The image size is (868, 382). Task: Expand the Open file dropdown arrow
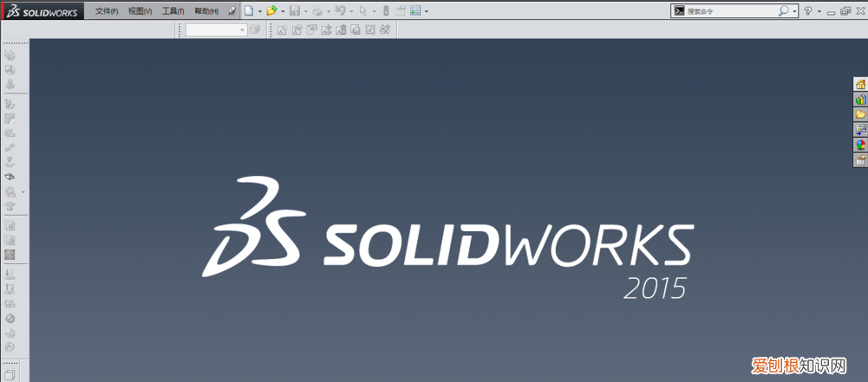[x=283, y=11]
